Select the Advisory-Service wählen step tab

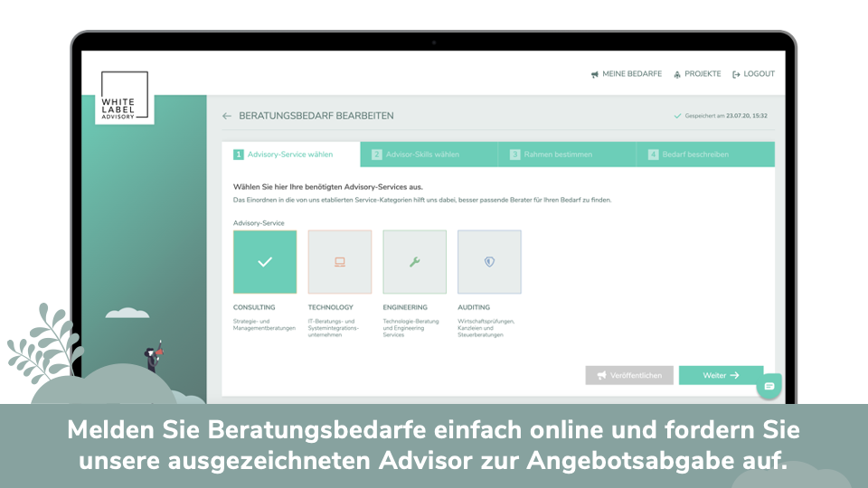click(289, 155)
